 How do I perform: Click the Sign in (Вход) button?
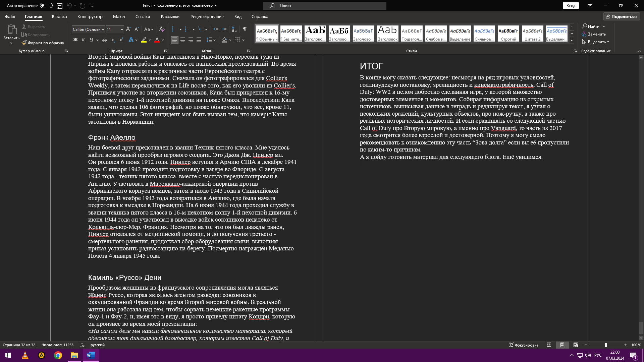point(571,5)
